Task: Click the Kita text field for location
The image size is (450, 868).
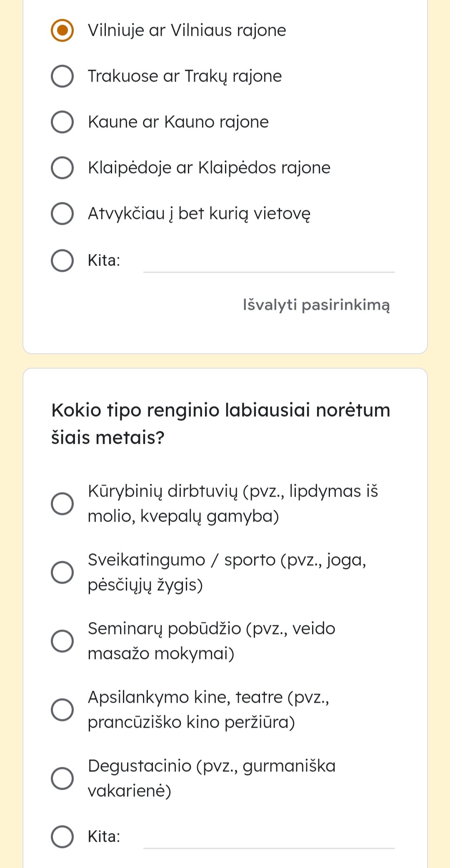Action: click(x=269, y=261)
